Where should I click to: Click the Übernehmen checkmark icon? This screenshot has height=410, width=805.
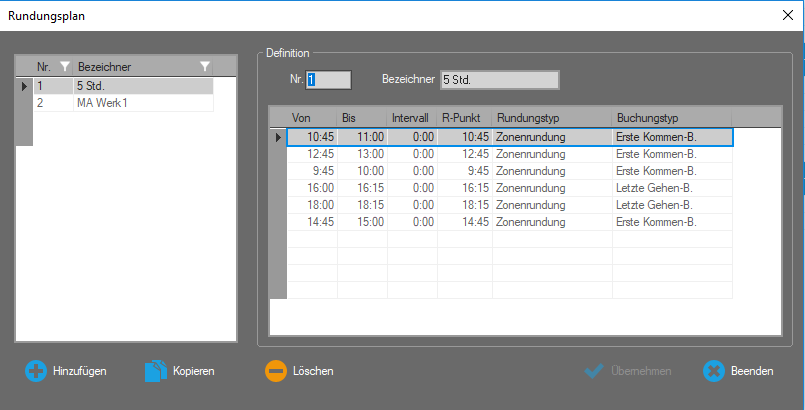(x=595, y=371)
